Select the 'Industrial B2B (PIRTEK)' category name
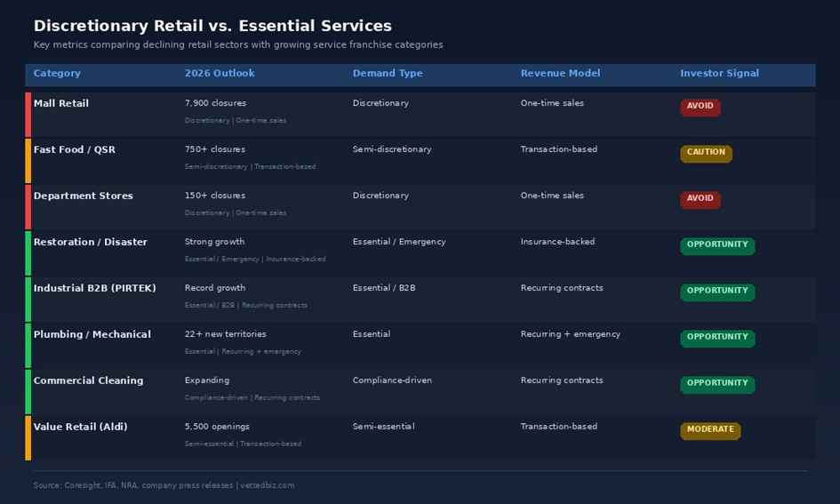 click(95, 288)
